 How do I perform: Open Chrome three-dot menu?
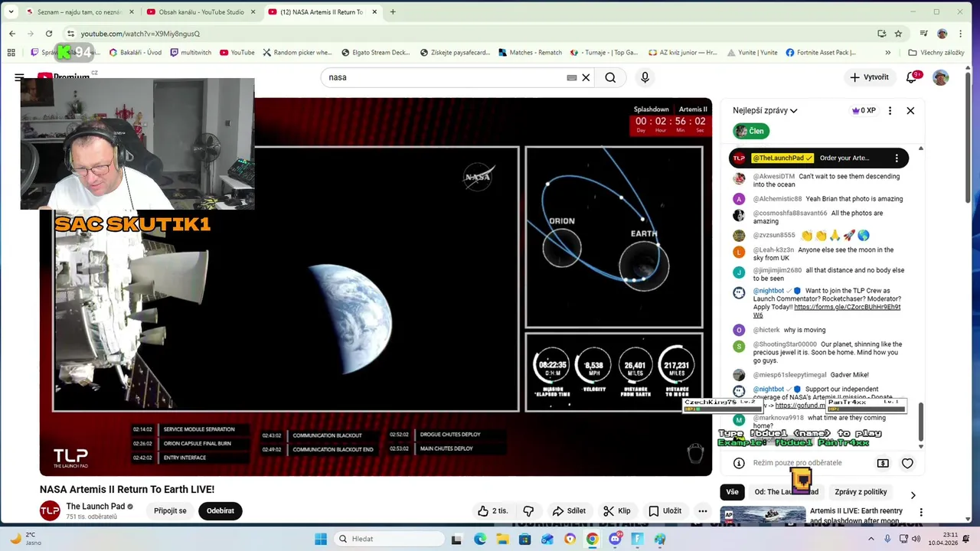click(x=961, y=34)
